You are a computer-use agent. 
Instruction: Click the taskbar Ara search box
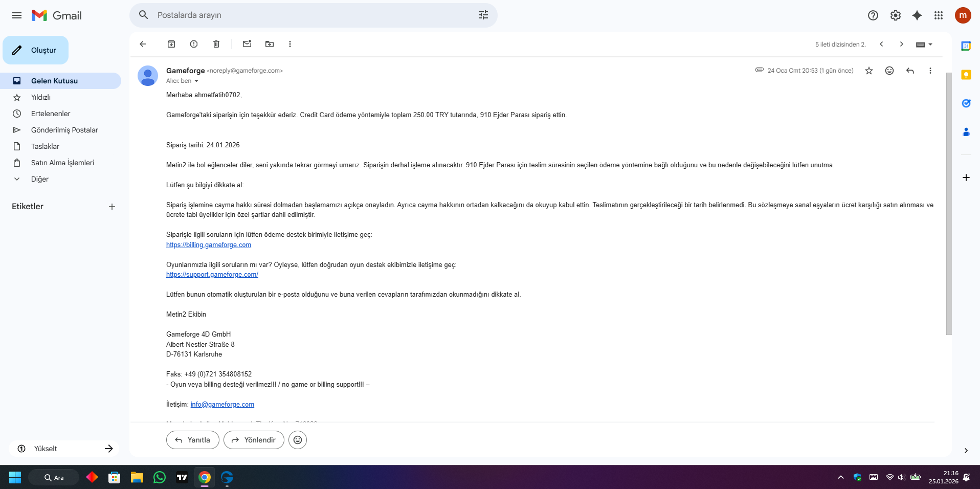(54, 477)
